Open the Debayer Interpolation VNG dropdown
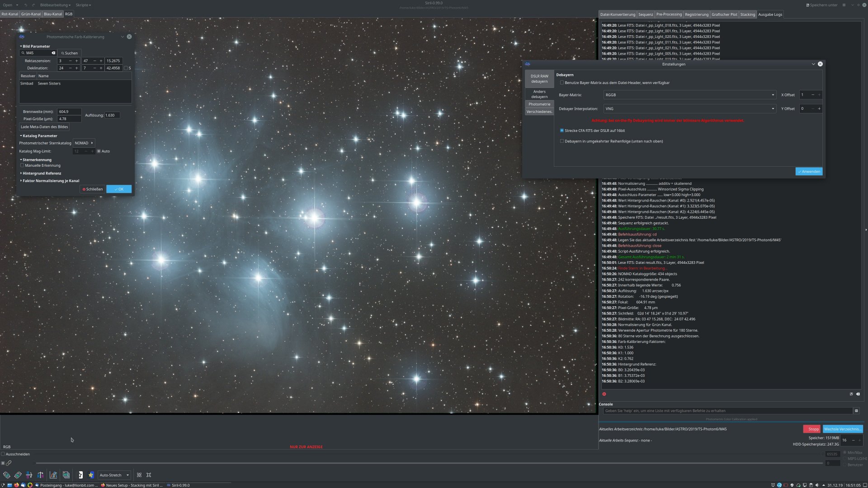The width and height of the screenshot is (868, 488). click(690, 109)
